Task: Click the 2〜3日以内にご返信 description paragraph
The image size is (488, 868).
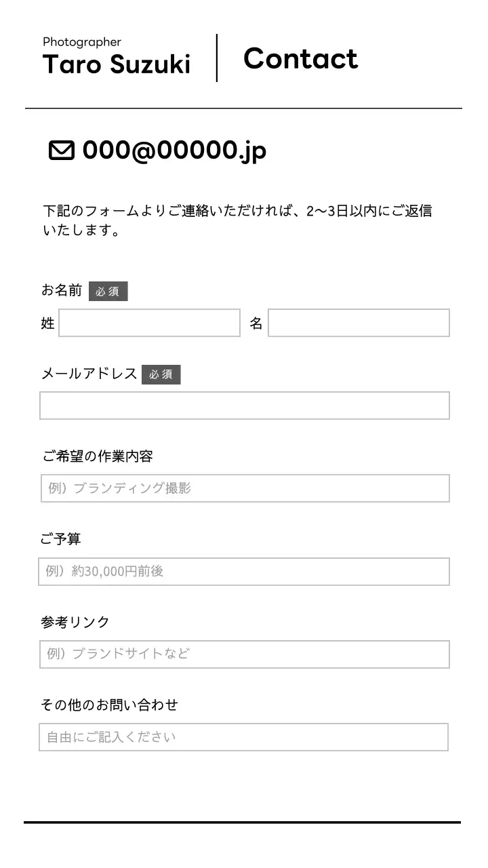Action: pos(237,220)
